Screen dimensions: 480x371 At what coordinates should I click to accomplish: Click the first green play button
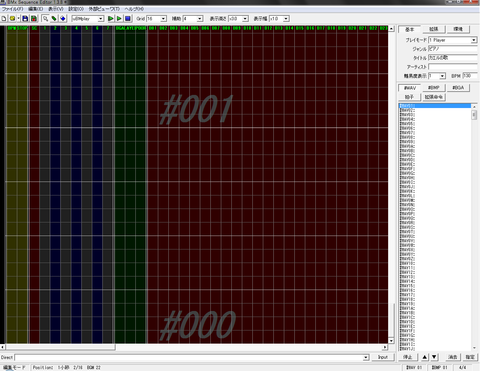click(111, 19)
